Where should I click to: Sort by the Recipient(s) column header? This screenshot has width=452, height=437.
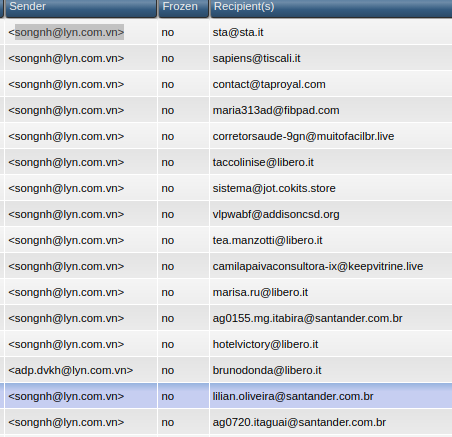click(x=331, y=8)
